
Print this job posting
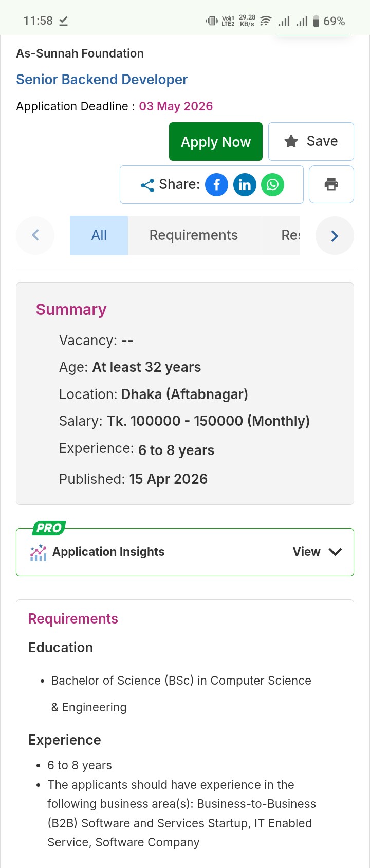[x=331, y=184]
